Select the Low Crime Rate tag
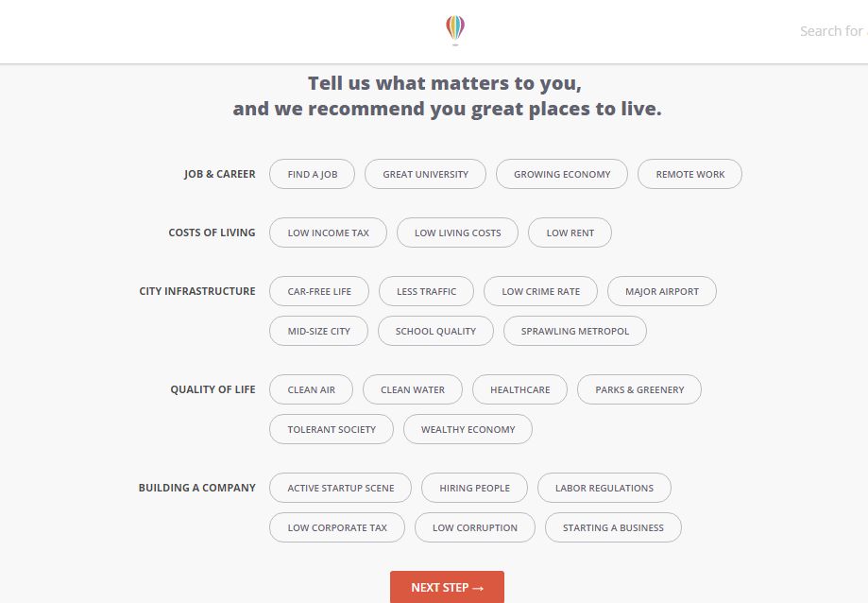Image resolution: width=868 pixels, height=603 pixels. (x=540, y=291)
